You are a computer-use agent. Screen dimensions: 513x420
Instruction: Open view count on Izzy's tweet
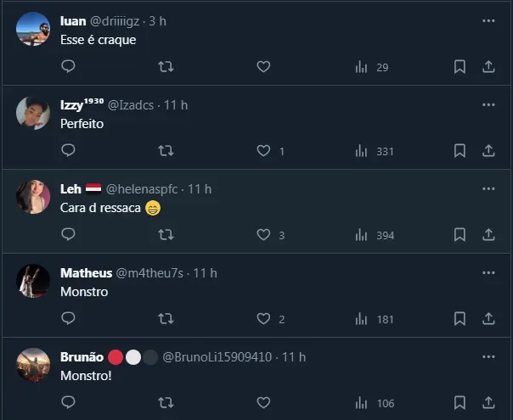tap(375, 151)
